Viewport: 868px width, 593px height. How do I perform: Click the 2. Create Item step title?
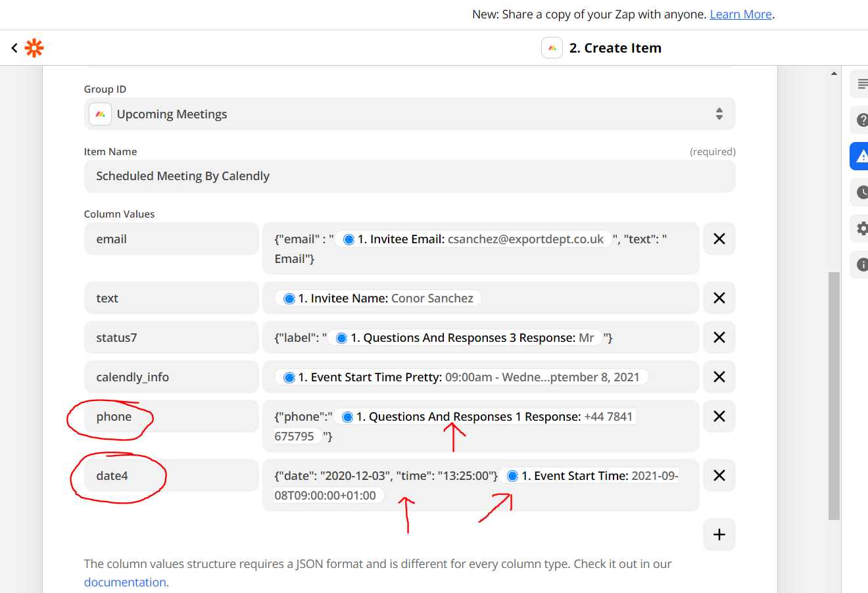pos(615,48)
